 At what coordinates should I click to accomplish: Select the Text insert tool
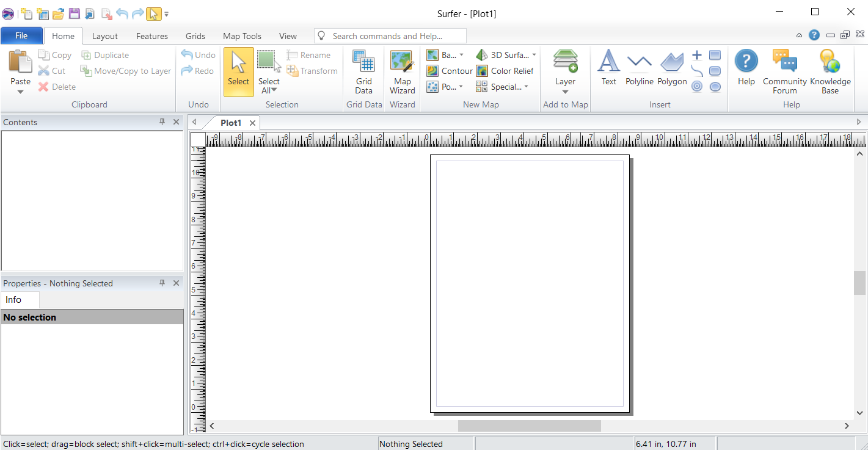(608, 68)
